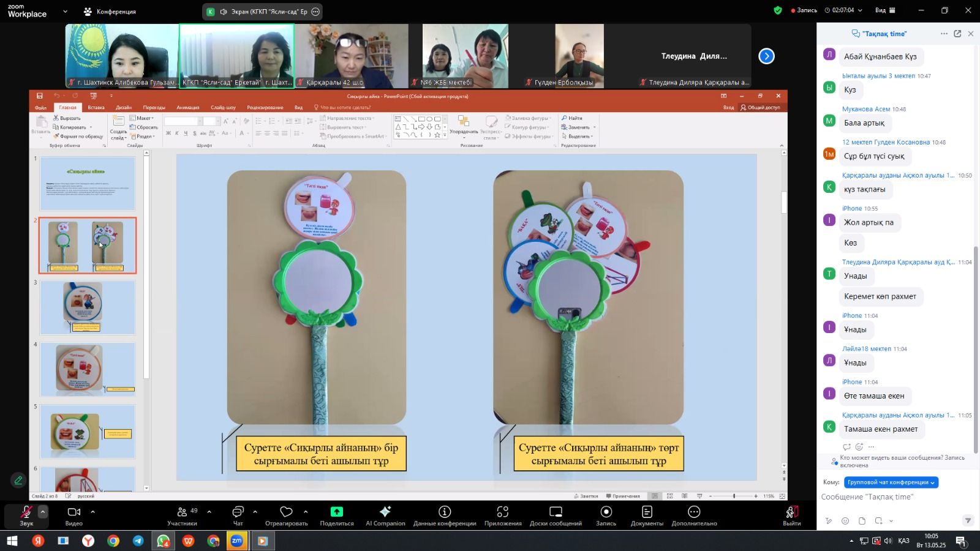Expand the audio options arrow
The image size is (980, 551).
pyautogui.click(x=43, y=511)
